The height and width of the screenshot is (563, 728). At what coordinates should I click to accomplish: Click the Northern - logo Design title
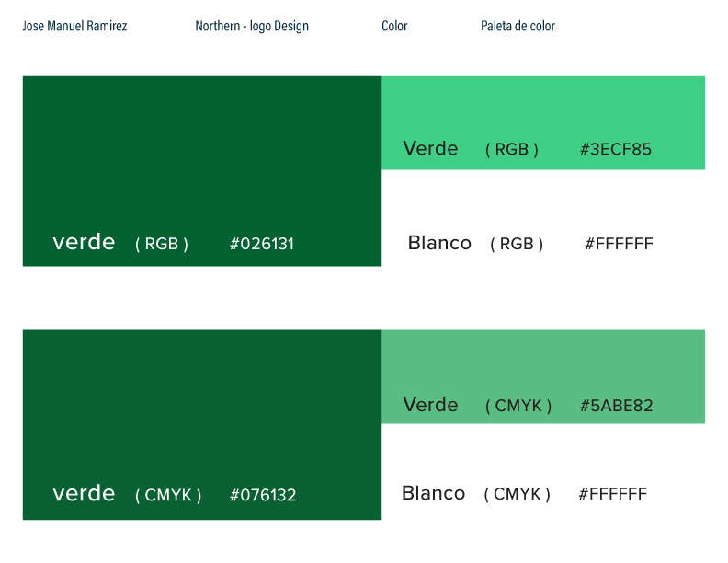coord(252,26)
